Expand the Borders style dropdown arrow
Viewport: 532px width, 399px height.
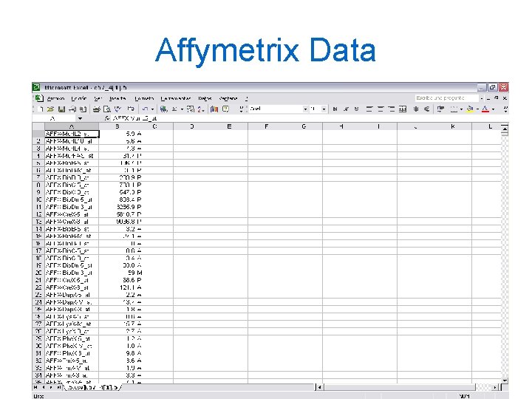[461, 109]
